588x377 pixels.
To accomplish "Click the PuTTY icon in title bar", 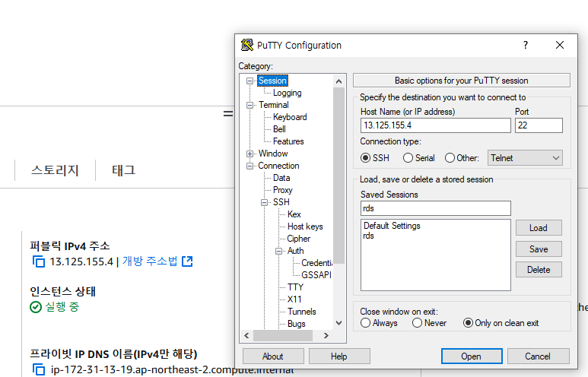I will (x=246, y=45).
